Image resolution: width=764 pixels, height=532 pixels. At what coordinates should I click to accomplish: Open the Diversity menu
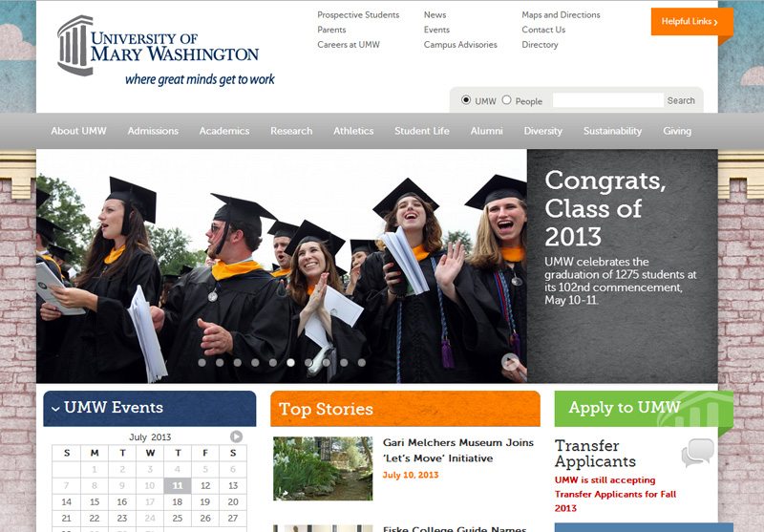(x=542, y=131)
